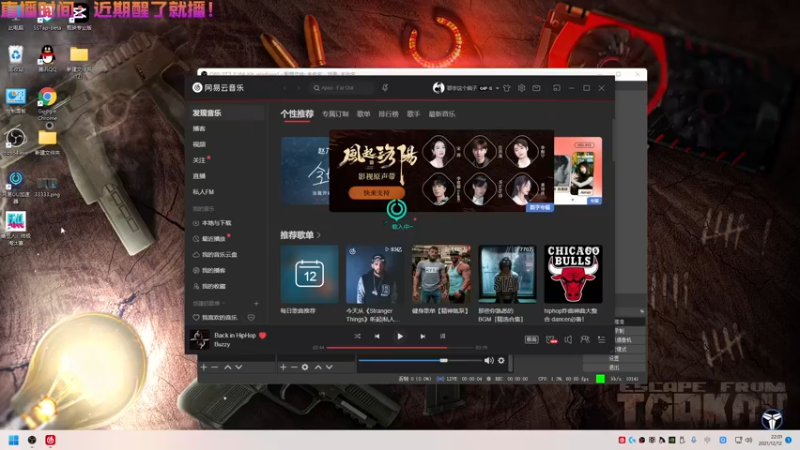Open 私人FM in the sidebar
800x450 pixels.
point(203,192)
